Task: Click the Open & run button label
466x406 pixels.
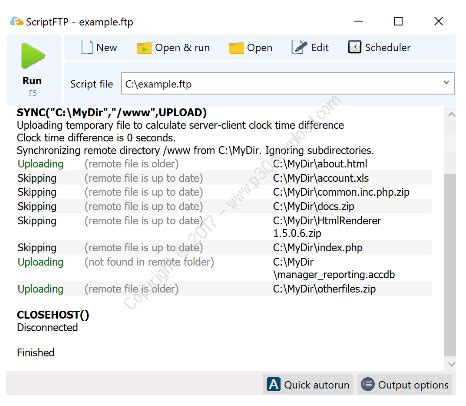Action: 182,48
